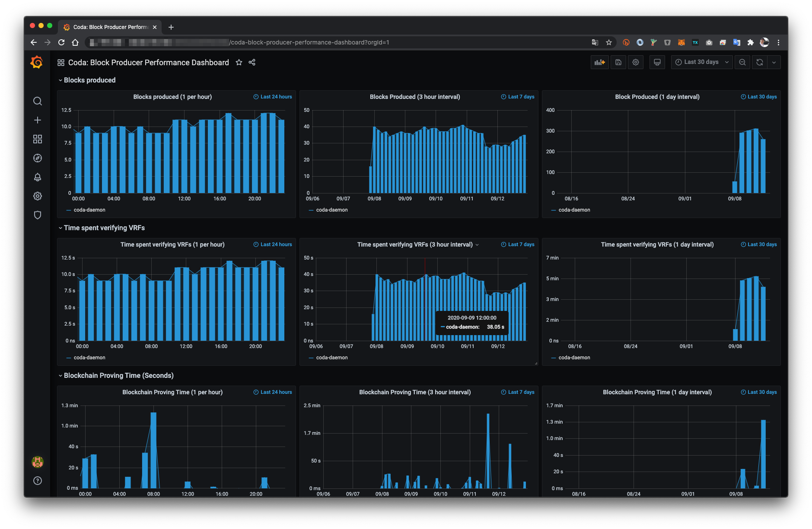
Task: Open the Explore compass icon
Action: click(38, 158)
